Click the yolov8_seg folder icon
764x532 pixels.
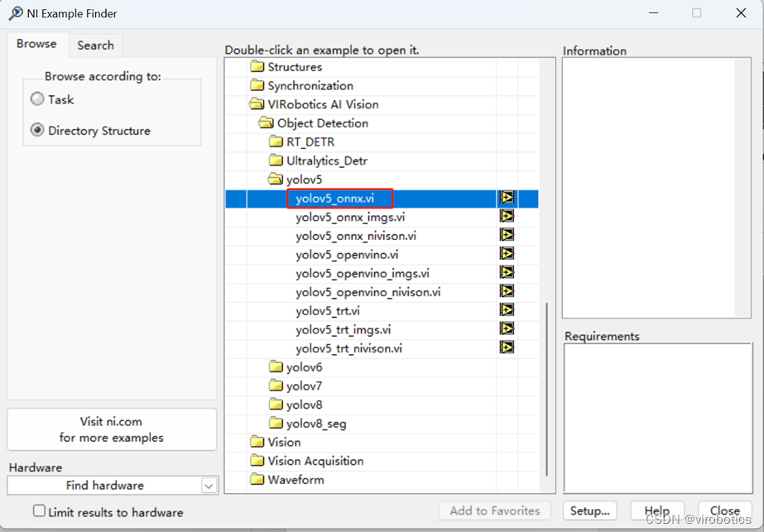(276, 423)
